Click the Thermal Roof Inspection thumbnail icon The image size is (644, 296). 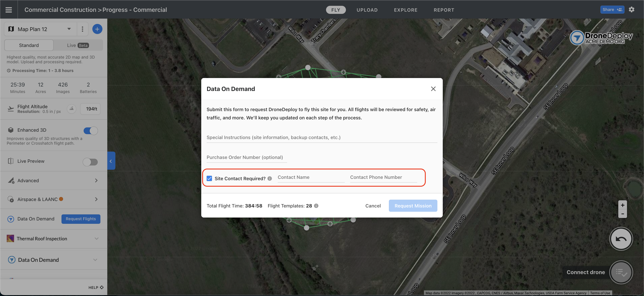point(10,239)
